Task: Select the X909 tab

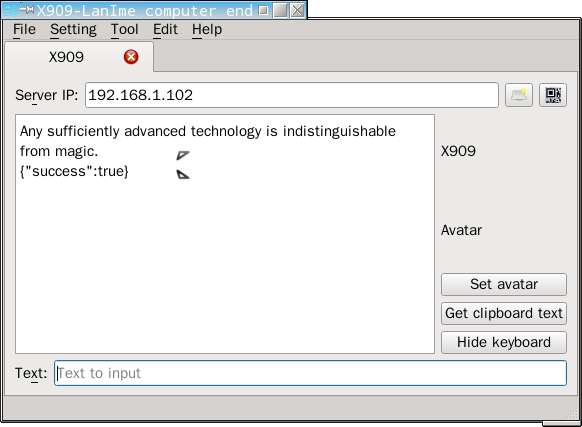Action: pos(66,57)
